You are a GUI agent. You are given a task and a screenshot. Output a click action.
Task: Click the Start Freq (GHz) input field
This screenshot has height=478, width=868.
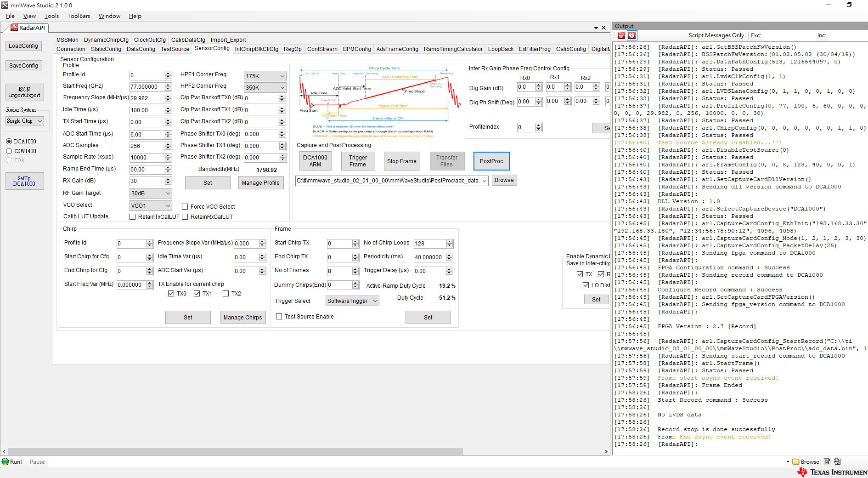click(147, 87)
